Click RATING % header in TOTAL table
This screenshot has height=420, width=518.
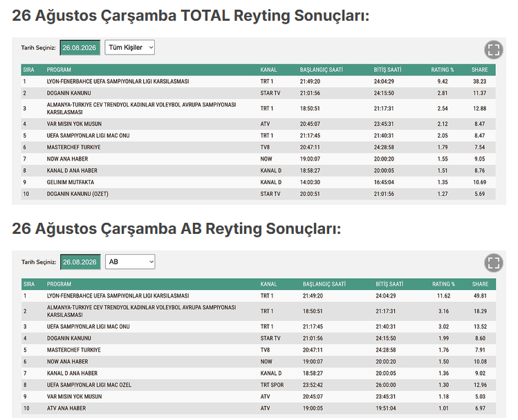443,70
